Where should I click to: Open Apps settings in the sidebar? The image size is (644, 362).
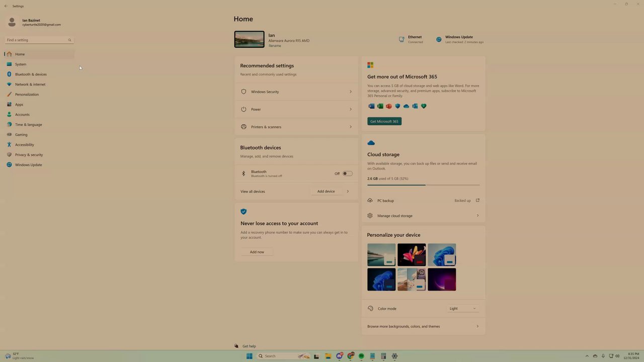click(39, 105)
